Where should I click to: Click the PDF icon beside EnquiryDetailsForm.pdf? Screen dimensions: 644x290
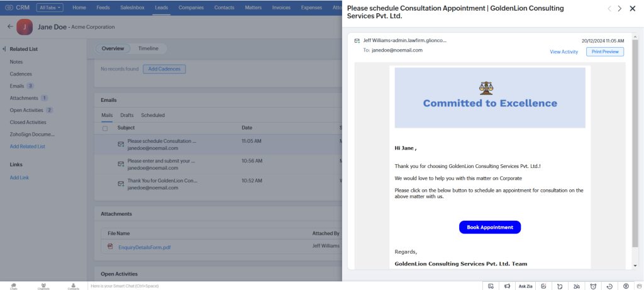(110, 247)
